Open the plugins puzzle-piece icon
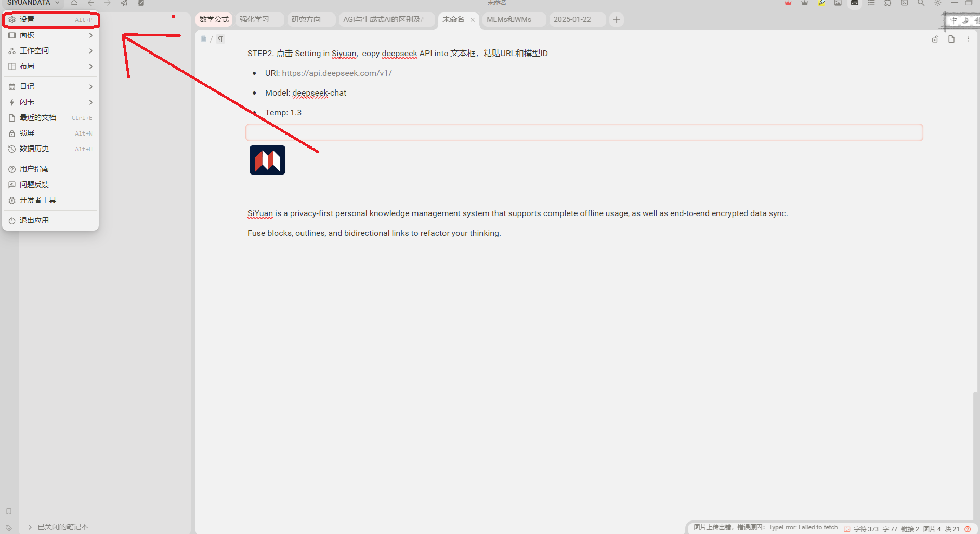This screenshot has height=534, width=980. [887, 3]
